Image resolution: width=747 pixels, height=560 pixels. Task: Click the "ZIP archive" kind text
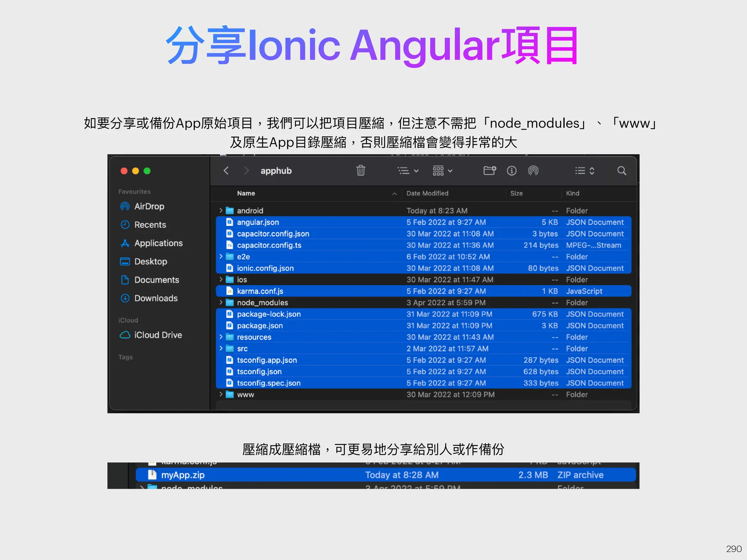click(580, 475)
